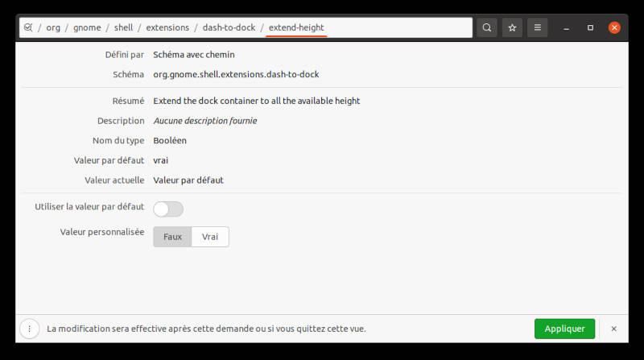Open 'dash-to-dock' path segment

point(229,27)
